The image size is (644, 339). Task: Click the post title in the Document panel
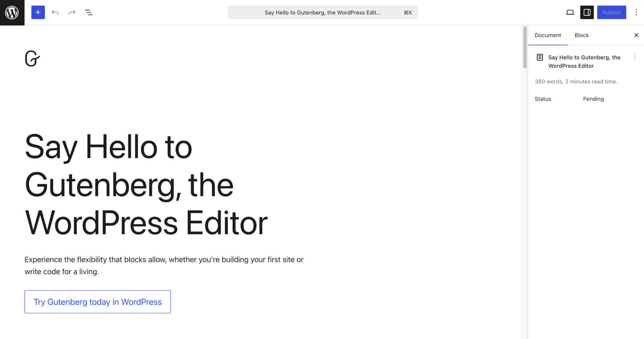click(x=584, y=61)
